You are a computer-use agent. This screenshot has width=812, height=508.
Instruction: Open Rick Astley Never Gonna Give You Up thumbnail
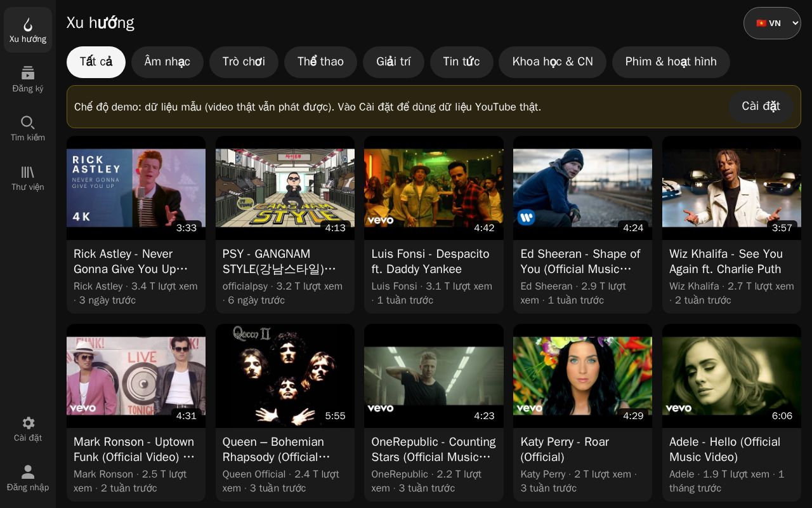[136, 188]
